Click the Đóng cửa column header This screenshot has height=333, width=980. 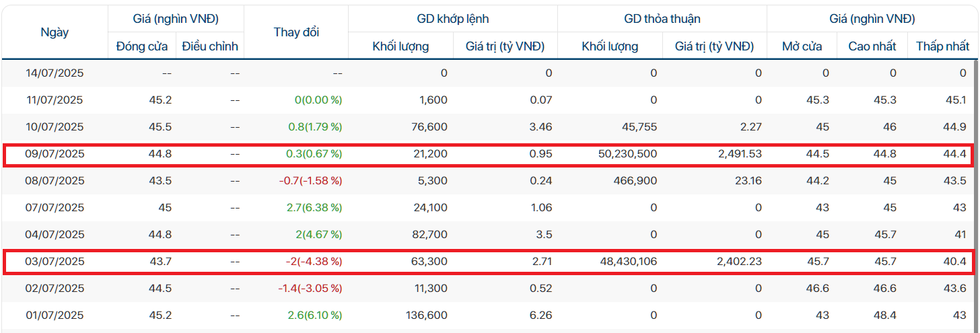coord(142,46)
